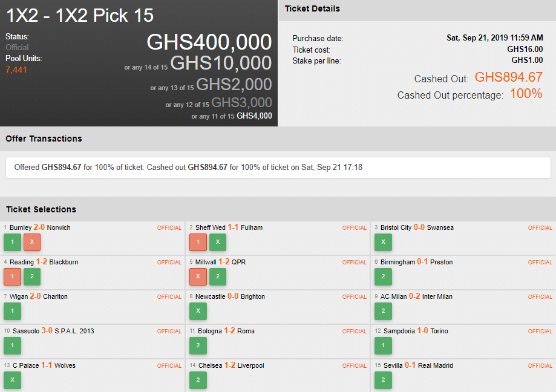Click 1 selection under Sassuolo vs S.P.A.L.
Screen dimensions: 556x392
coord(12,346)
